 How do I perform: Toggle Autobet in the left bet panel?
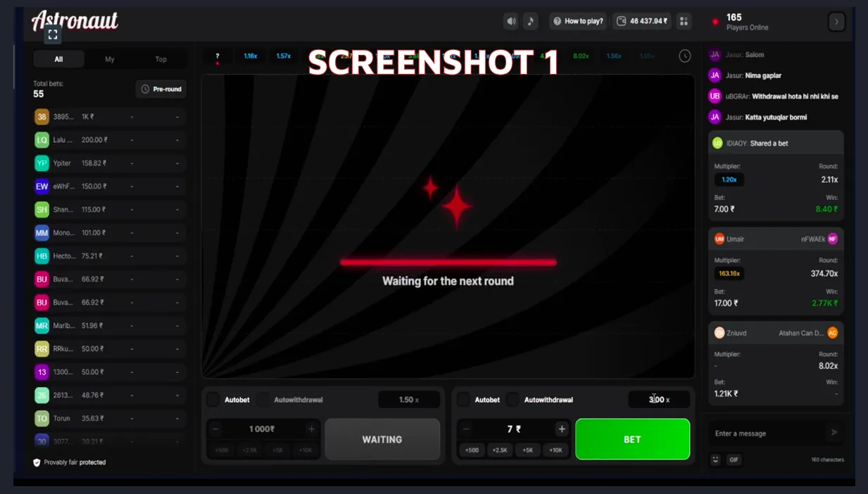coord(213,400)
